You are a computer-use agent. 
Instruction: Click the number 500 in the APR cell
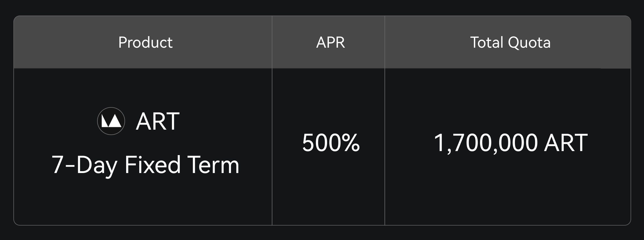(x=320, y=143)
